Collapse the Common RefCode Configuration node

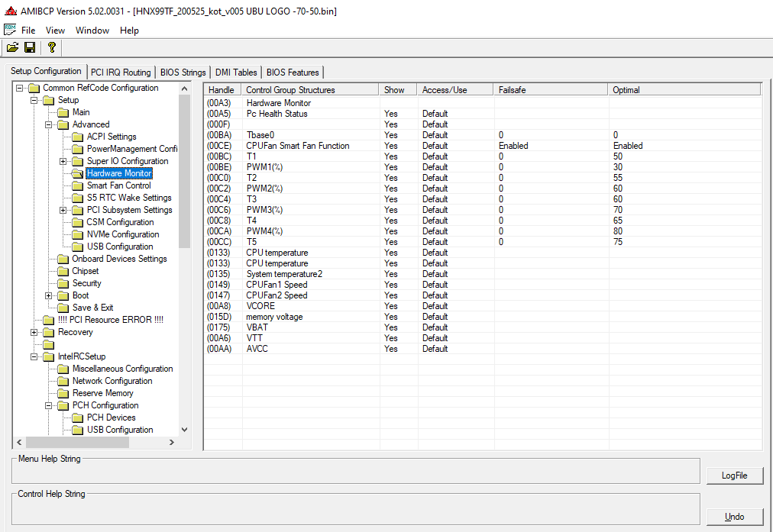pos(19,89)
